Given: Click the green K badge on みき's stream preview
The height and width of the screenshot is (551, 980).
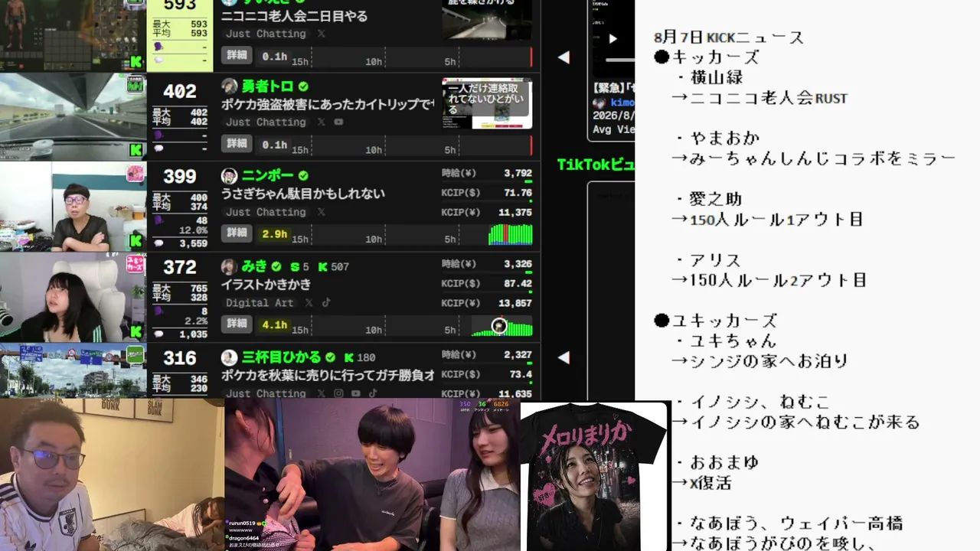Looking at the screenshot, I should pos(136,331).
